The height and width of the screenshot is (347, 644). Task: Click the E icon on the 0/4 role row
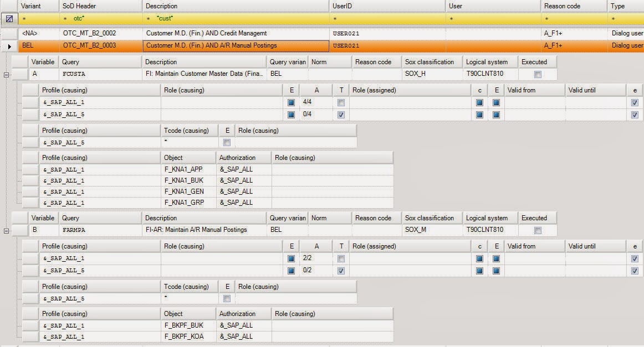click(x=291, y=115)
